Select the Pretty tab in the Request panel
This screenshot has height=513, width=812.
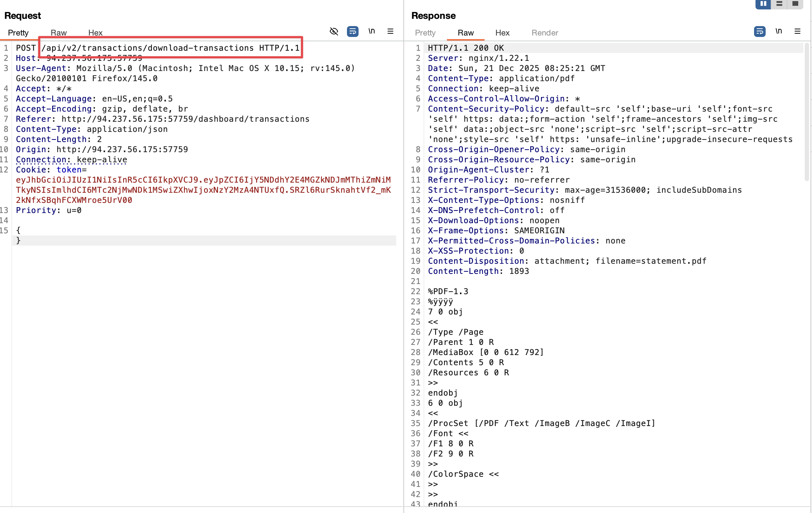click(18, 33)
